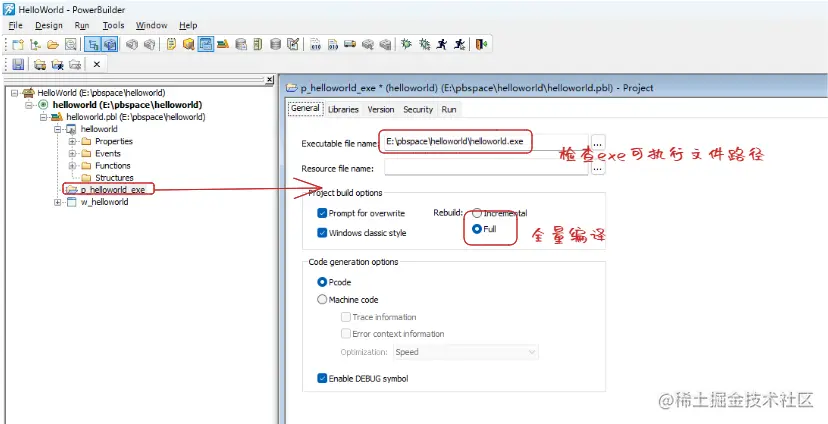Click the New toolbar icon
828x424 pixels.
pos(18,44)
